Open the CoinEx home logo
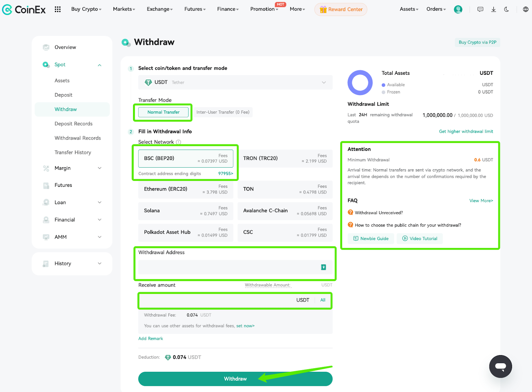The width and height of the screenshot is (532, 392). tap(24, 10)
